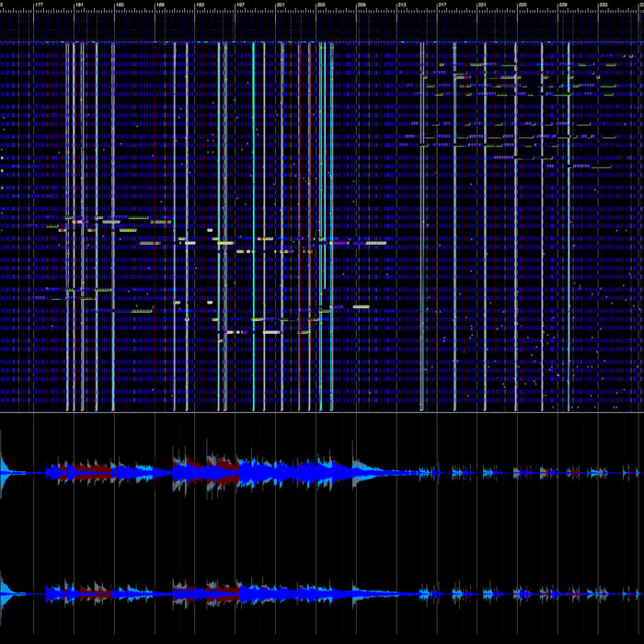Click the dark red segment in upper waveform
This screenshot has height=644, width=644.
point(92,471)
